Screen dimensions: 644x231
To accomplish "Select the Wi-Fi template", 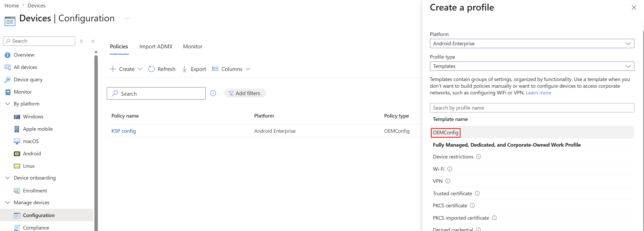I will coord(439,169).
